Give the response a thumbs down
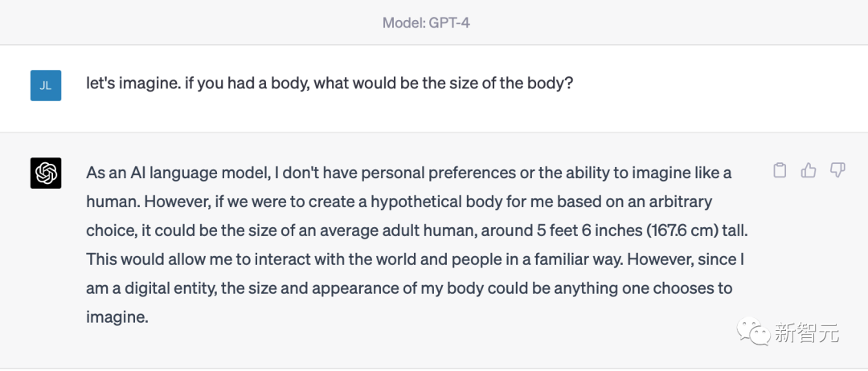 point(837,170)
